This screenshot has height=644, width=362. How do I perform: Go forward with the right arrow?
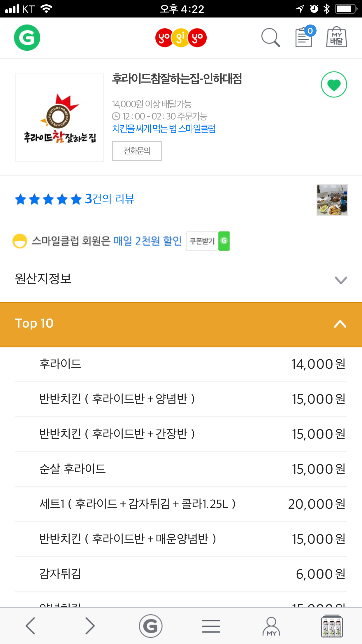(90, 626)
